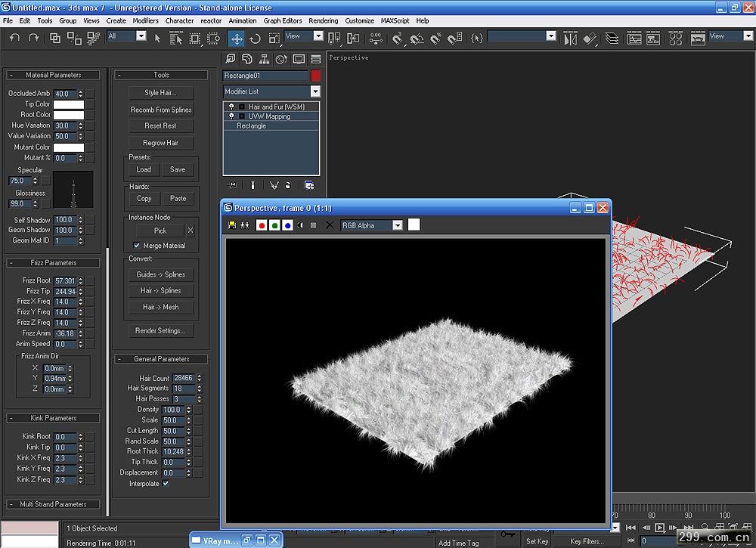Open the Mirror tool
The height and width of the screenshot is (548, 756).
coord(570,39)
